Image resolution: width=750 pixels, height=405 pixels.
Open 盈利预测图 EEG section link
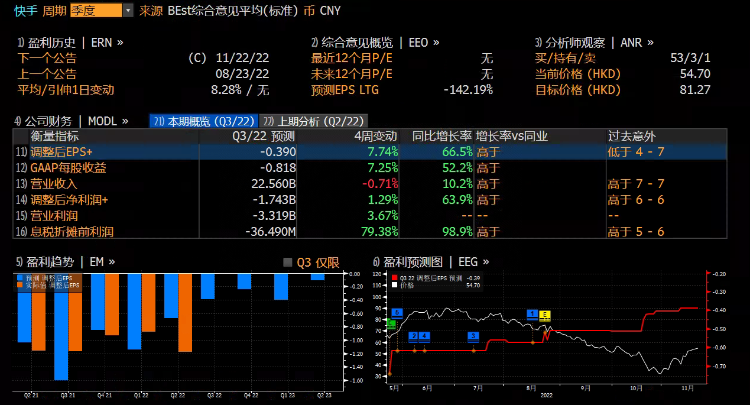tap(430, 262)
